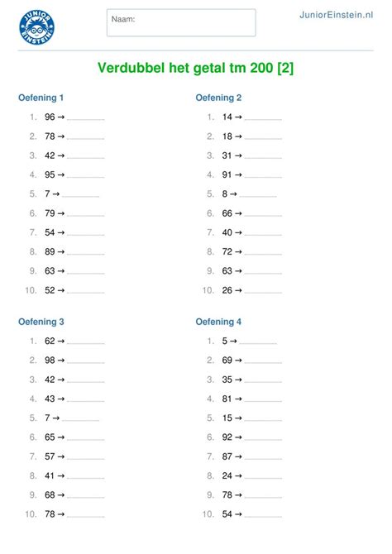Click answer line after 26 in Oefening 2
The height and width of the screenshot is (554, 392).
tap(263, 293)
